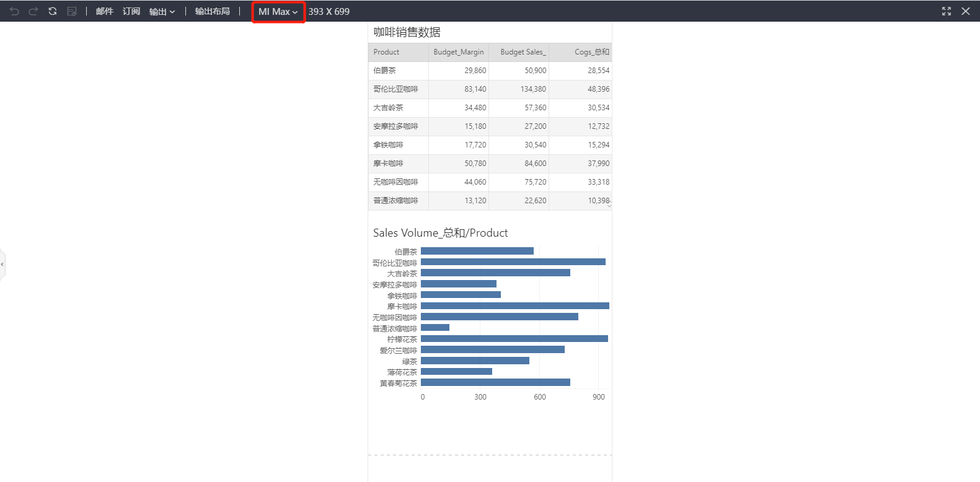
Task: Click the 393 X 699 resolution label
Action: point(329,12)
